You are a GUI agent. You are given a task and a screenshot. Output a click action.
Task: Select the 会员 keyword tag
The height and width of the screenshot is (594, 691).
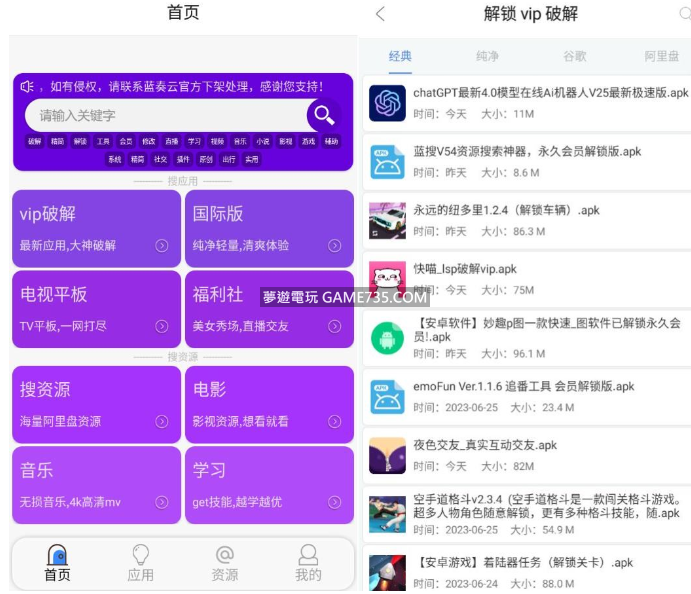[126, 141]
